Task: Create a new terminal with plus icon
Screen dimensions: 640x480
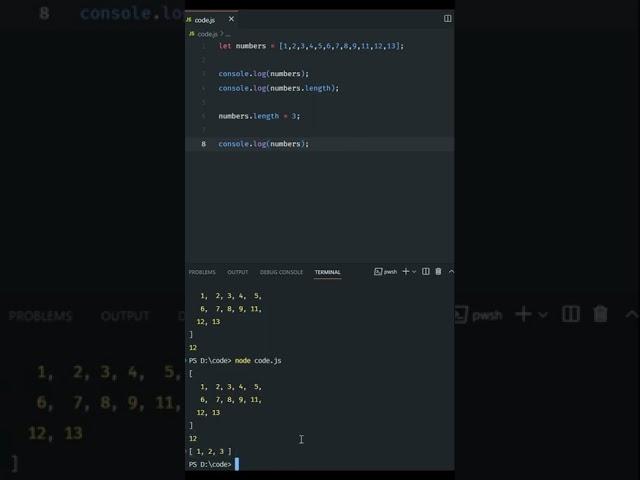Action: point(405,271)
